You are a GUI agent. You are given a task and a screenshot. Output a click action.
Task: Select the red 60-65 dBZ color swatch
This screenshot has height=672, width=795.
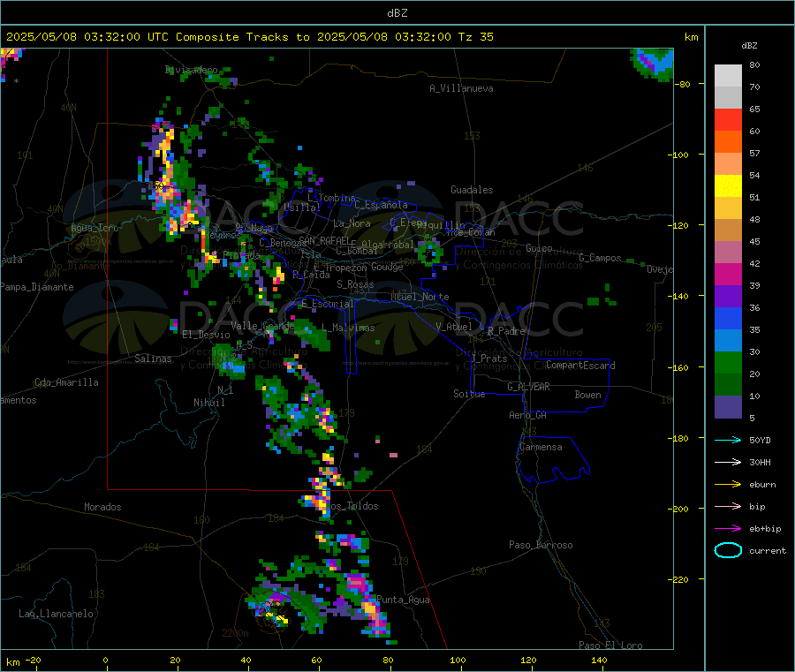point(728,119)
